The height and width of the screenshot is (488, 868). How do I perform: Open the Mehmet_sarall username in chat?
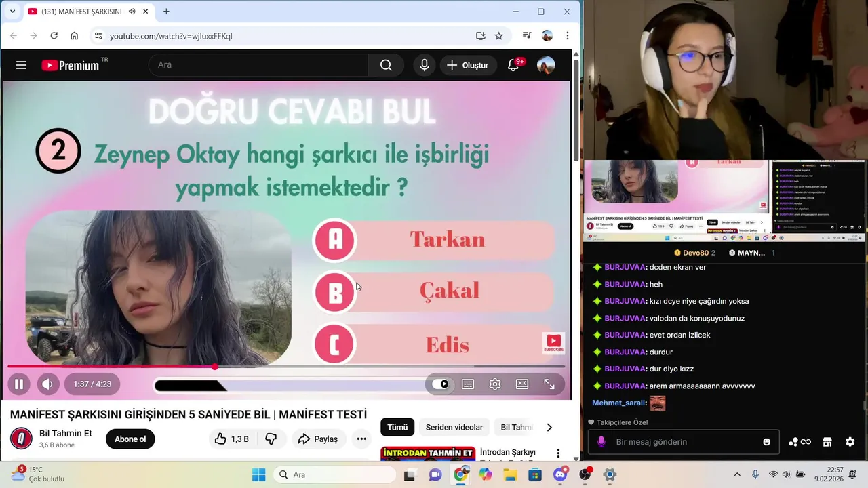click(x=618, y=403)
